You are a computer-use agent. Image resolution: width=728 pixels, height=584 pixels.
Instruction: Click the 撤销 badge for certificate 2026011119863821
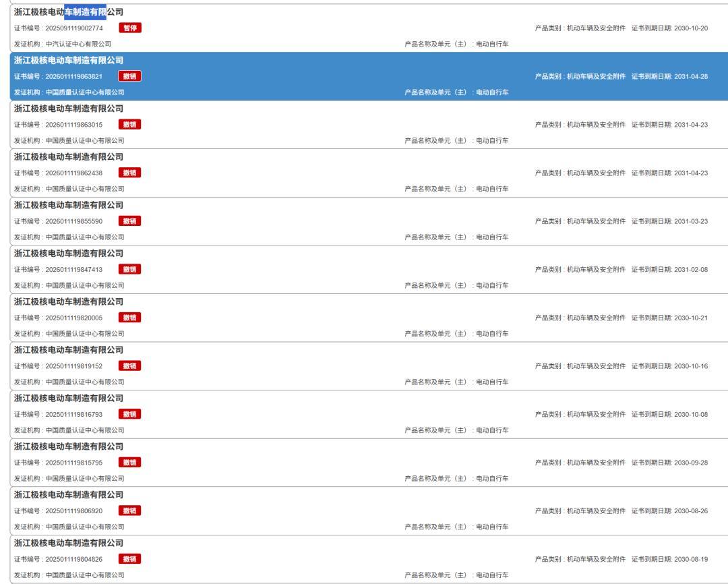(129, 76)
